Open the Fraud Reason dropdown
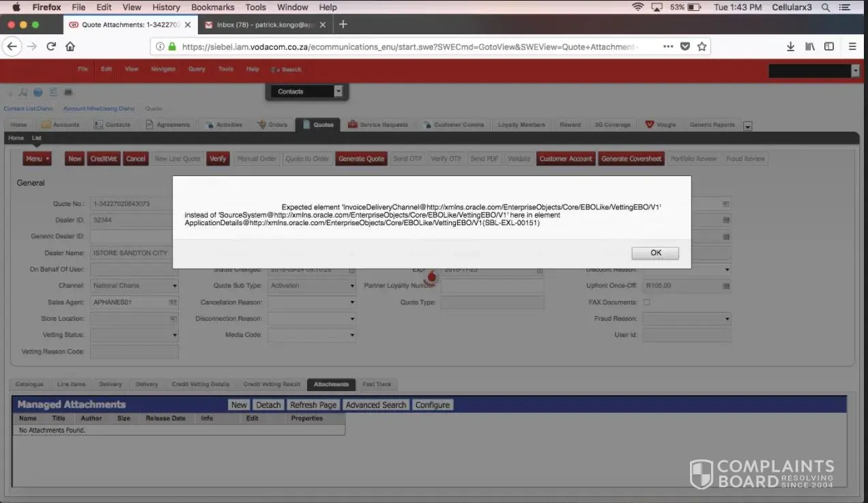 [727, 319]
